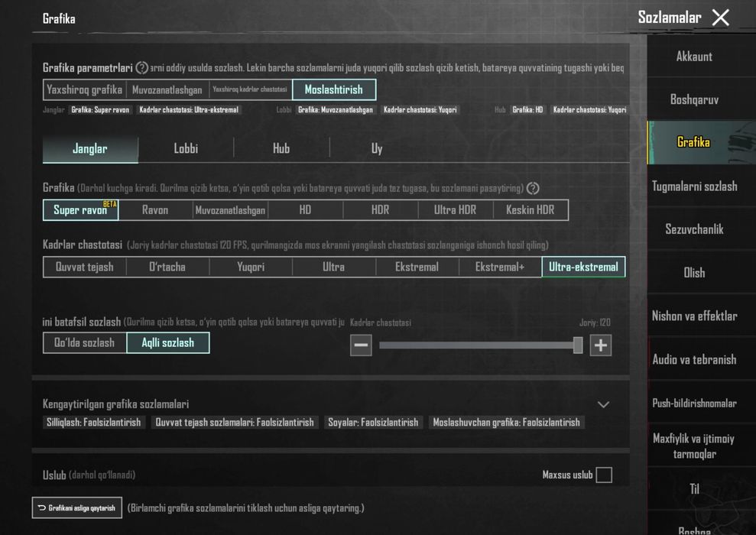
Task: Click Moslashuvchan grafika: Faolsizlantirish tag
Action: coord(506,423)
